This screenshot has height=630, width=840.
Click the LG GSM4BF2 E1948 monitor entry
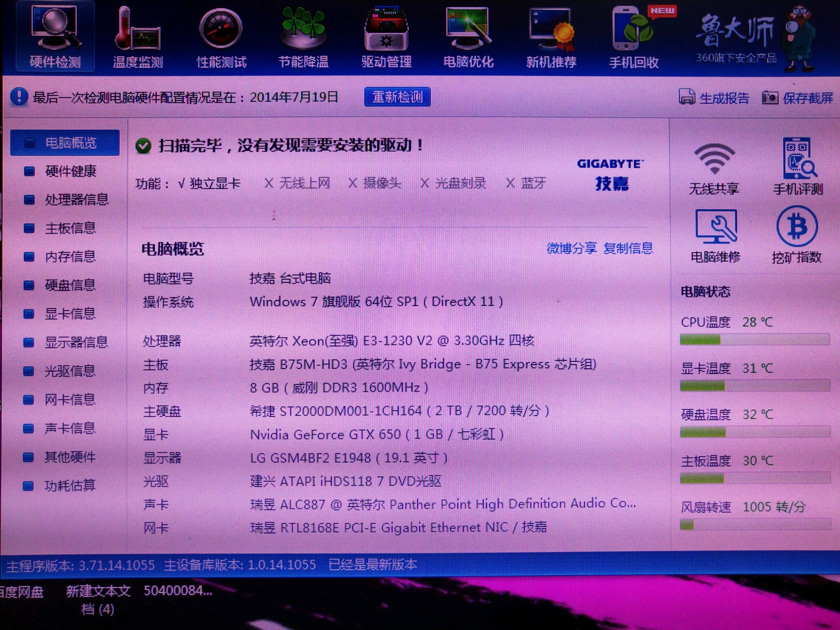point(349,458)
